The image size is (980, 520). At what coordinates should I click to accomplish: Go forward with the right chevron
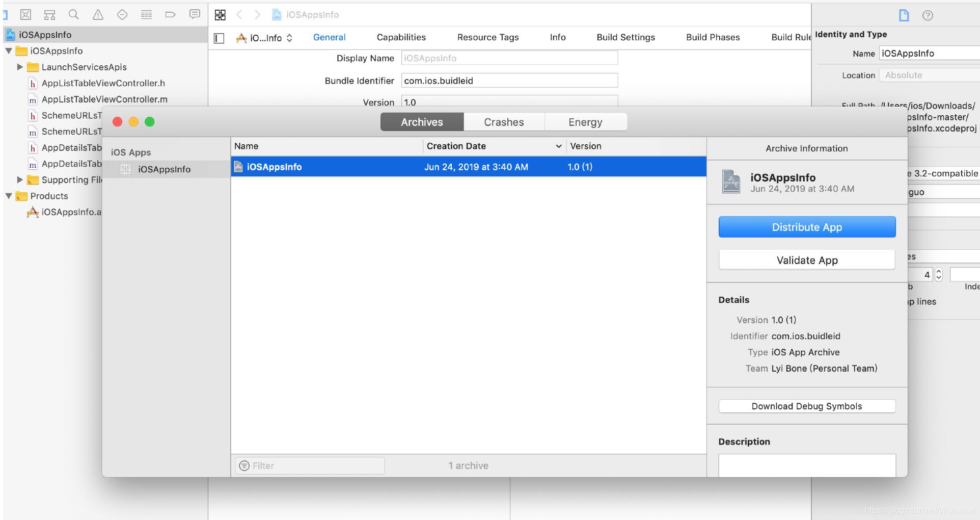pyautogui.click(x=258, y=15)
